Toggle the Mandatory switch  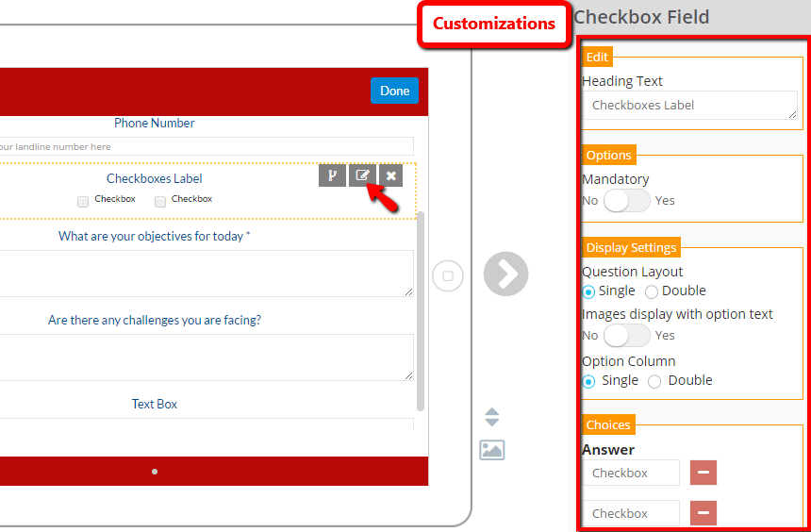coord(627,201)
